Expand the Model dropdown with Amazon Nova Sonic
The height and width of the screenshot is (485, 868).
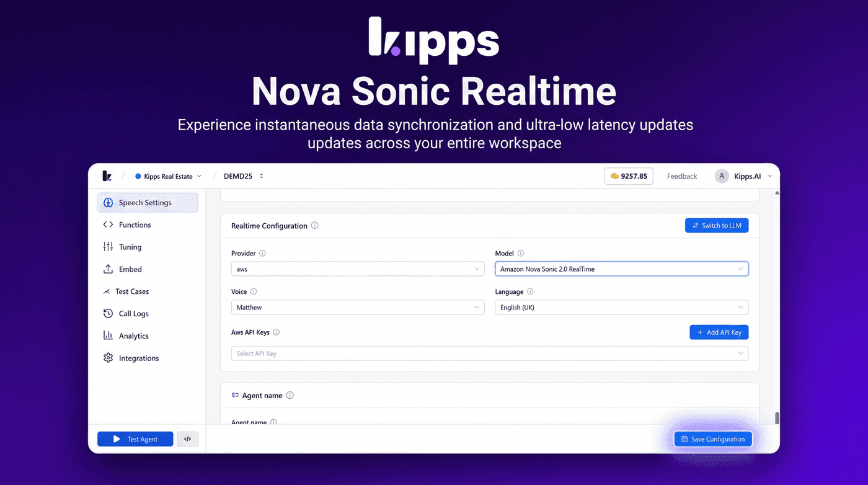(x=621, y=269)
